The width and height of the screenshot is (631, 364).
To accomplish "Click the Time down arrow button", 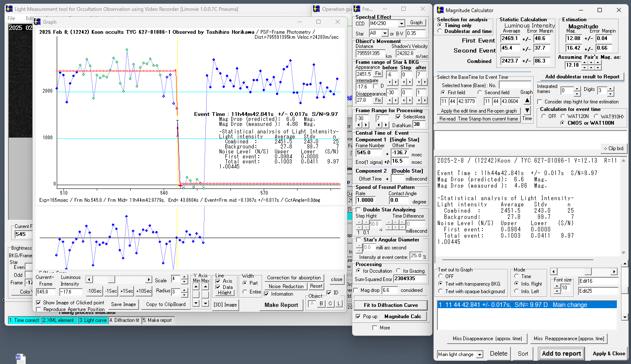I will pos(527,110).
